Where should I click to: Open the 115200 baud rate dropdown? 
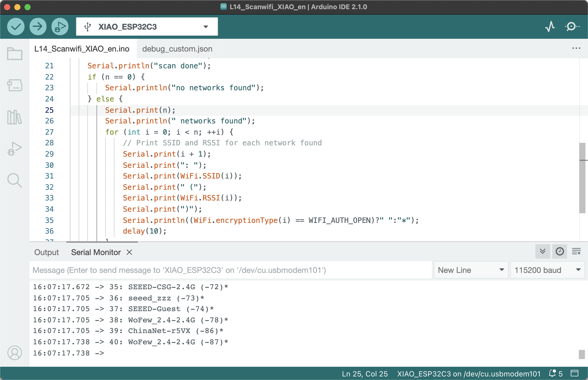547,270
